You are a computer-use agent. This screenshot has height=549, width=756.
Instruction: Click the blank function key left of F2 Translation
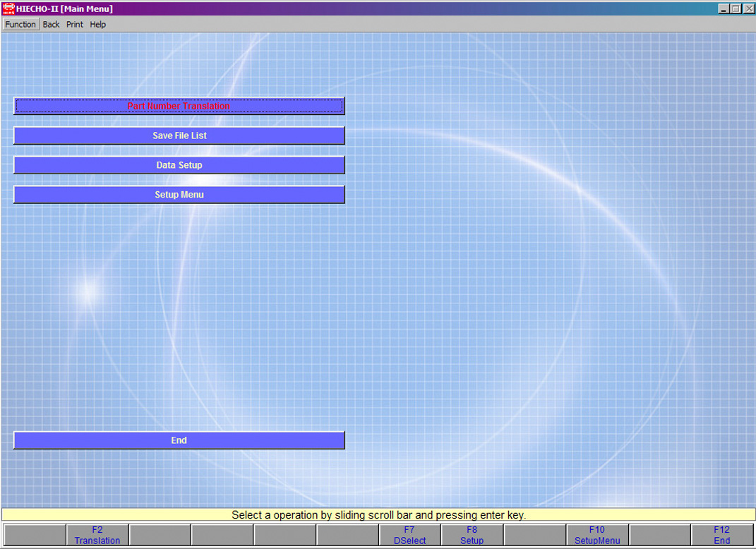35,535
